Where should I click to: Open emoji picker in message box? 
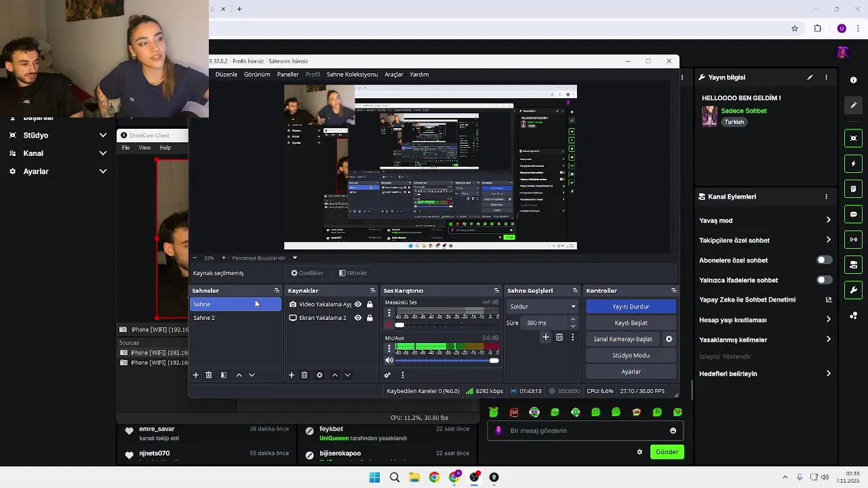click(673, 430)
